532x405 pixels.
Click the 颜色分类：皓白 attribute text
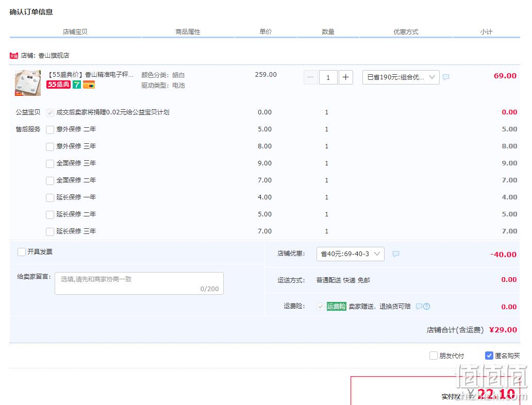pos(163,75)
